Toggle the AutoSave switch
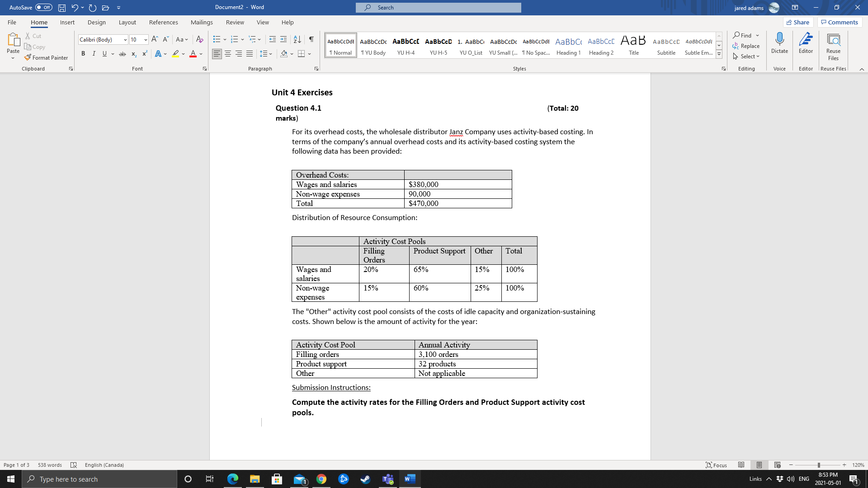868x488 pixels. coord(44,8)
